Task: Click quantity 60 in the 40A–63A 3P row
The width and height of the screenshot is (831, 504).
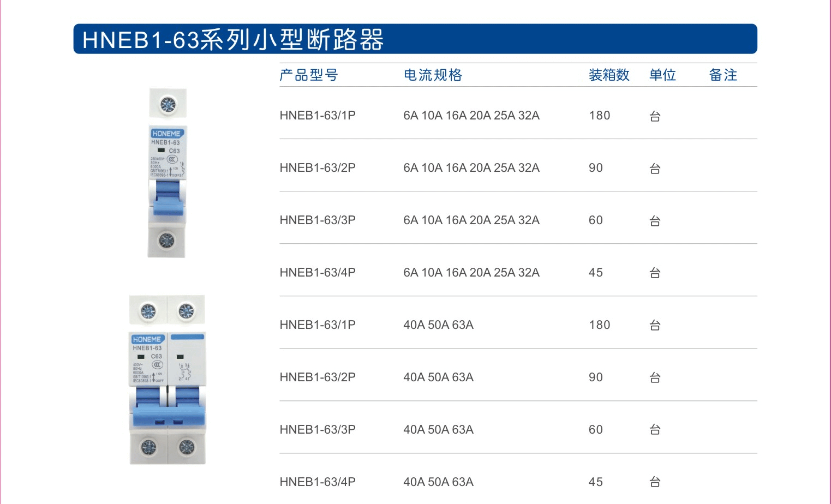Action: [596, 430]
